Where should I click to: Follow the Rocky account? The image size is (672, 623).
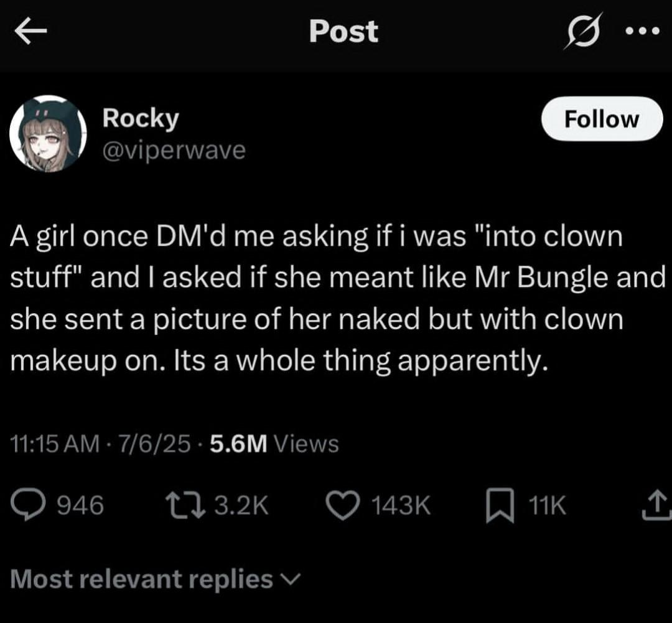(601, 119)
